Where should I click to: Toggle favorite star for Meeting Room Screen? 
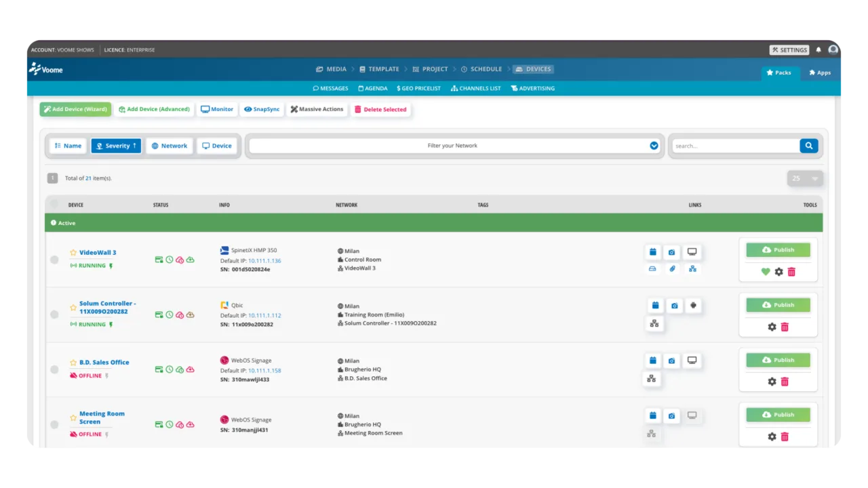(x=73, y=418)
